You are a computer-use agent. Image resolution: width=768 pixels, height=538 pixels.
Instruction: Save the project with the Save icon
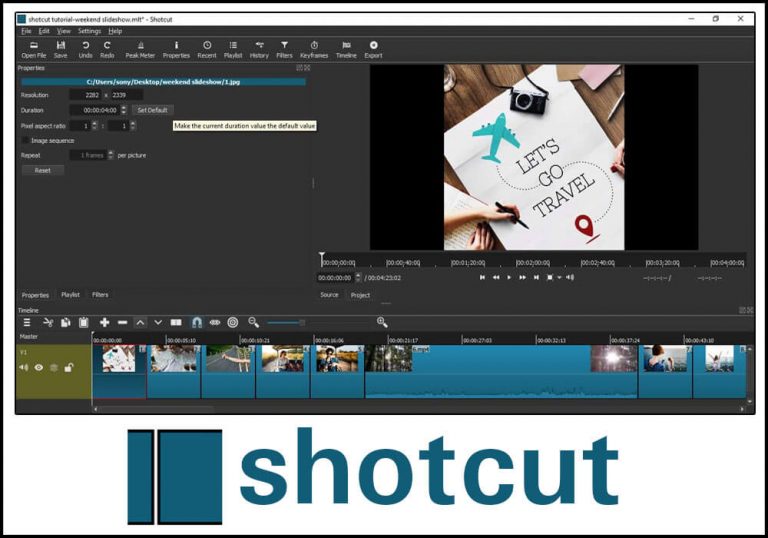click(61, 49)
